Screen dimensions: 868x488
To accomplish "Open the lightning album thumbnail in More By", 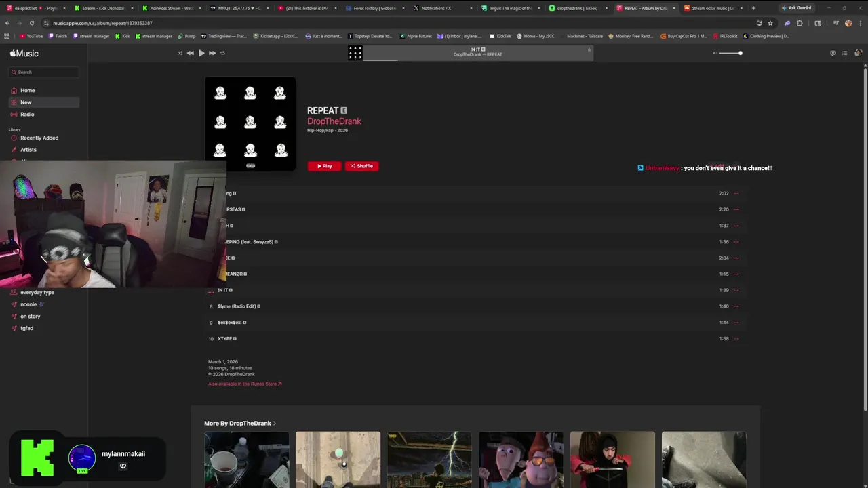I will coord(429,460).
